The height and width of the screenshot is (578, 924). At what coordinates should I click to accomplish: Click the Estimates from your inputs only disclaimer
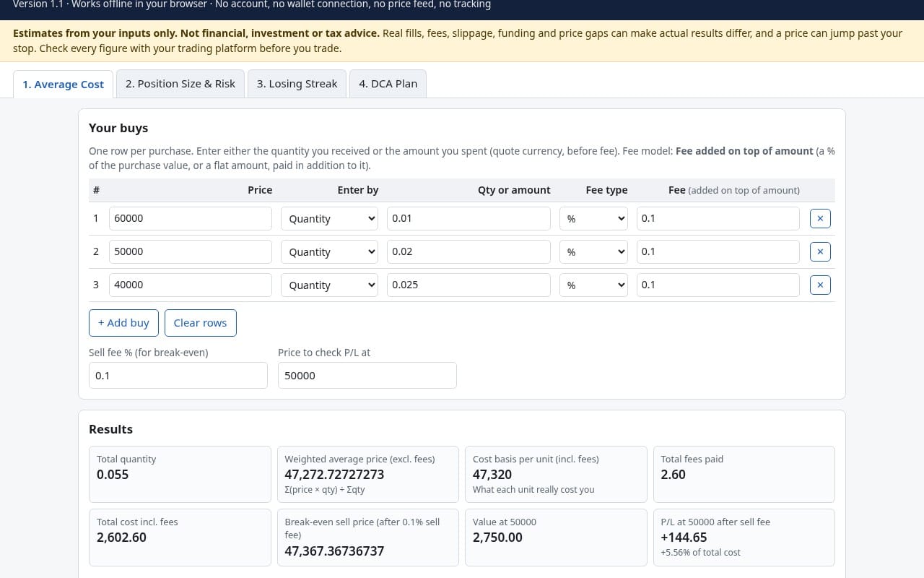pyautogui.click(x=196, y=33)
